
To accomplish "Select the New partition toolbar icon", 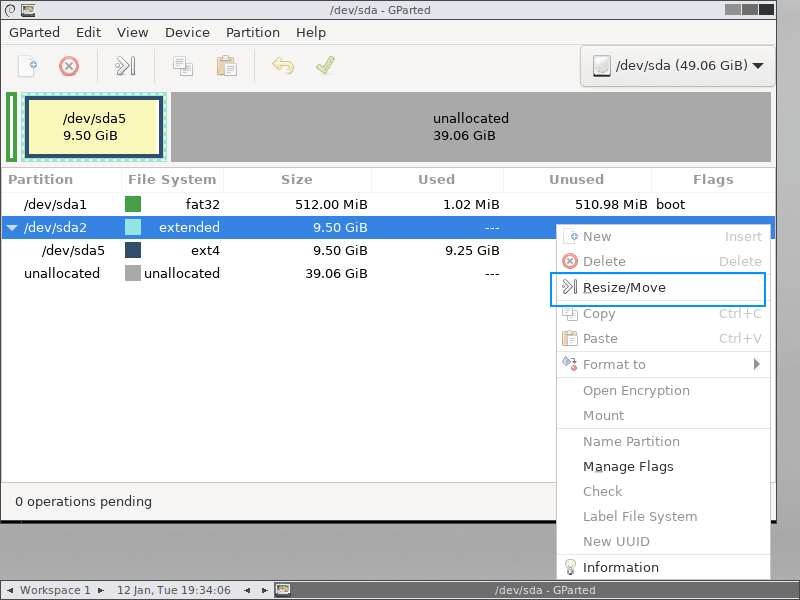I will [27, 66].
